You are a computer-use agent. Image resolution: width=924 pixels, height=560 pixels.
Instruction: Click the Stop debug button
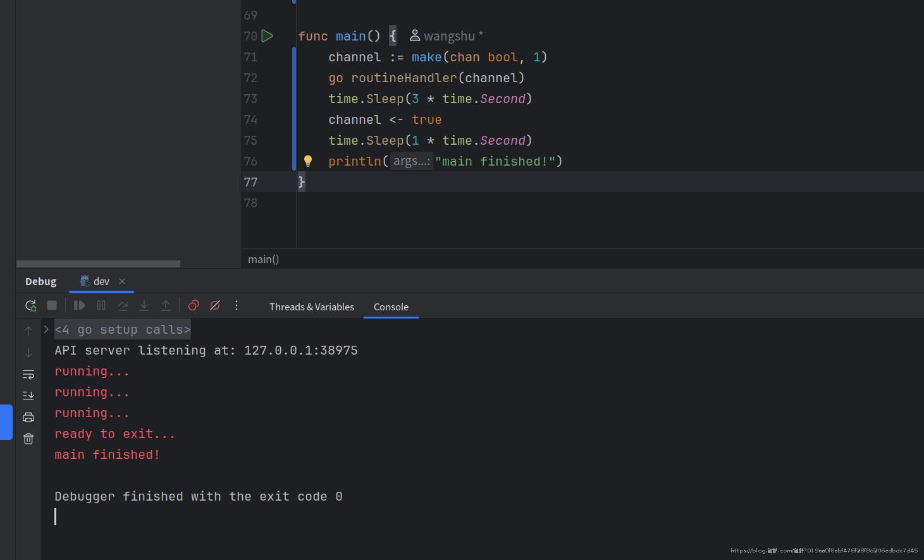(x=52, y=306)
